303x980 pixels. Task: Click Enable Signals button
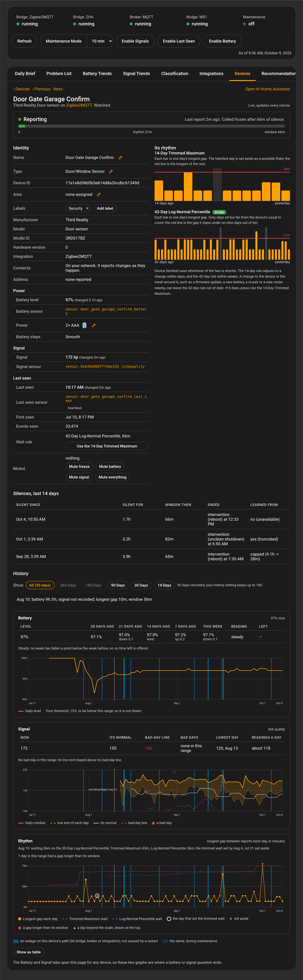[135, 41]
